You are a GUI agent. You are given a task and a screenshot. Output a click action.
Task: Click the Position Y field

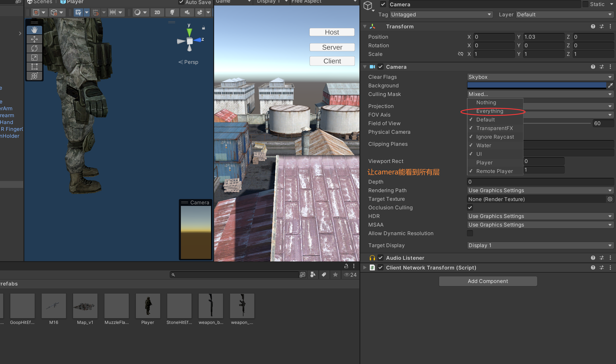coord(543,37)
